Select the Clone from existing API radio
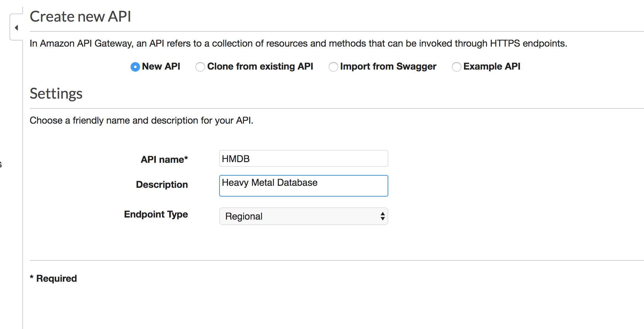The height and width of the screenshot is (329, 644). point(200,67)
